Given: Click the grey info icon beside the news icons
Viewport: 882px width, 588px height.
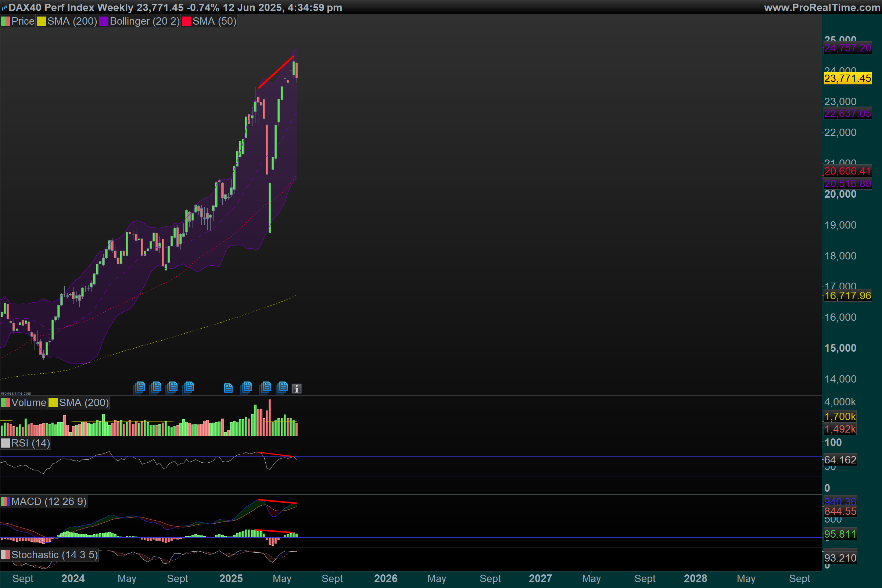Looking at the screenshot, I should 297,388.
